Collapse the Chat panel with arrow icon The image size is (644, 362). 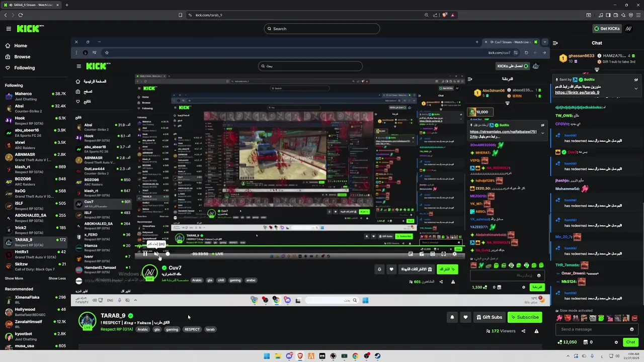555,43
